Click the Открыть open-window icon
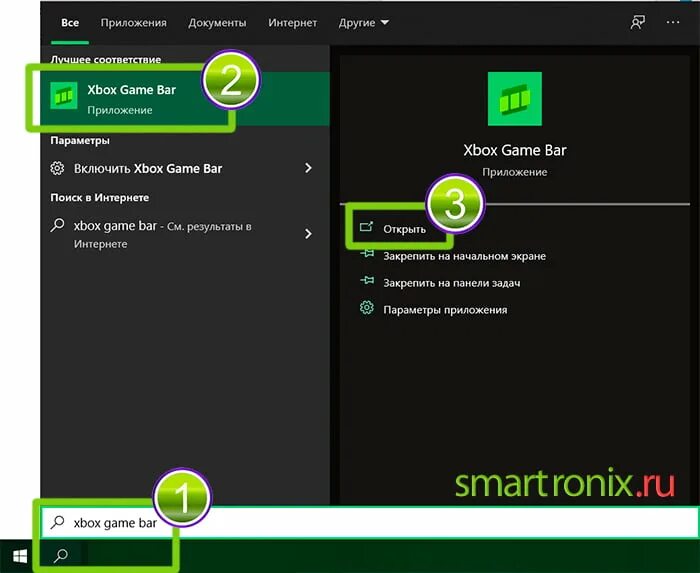Viewport: 700px width, 573px height. pyautogui.click(x=367, y=227)
